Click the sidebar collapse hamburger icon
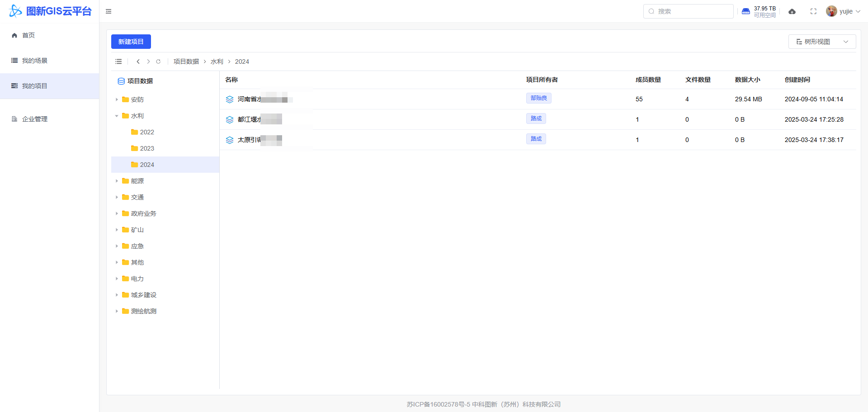 108,11
